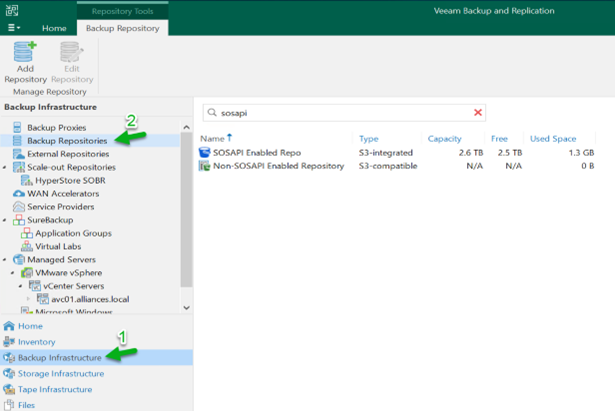
Task: Click the Non-SOSAPI Enabled Repository icon
Action: pyautogui.click(x=204, y=166)
